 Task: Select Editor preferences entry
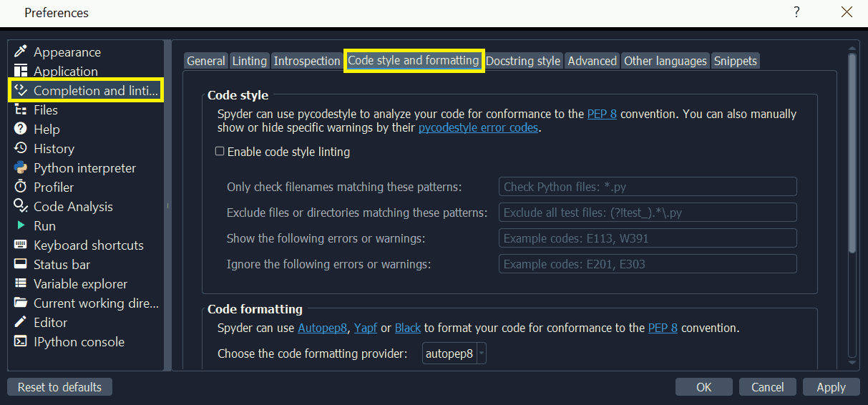click(86, 322)
